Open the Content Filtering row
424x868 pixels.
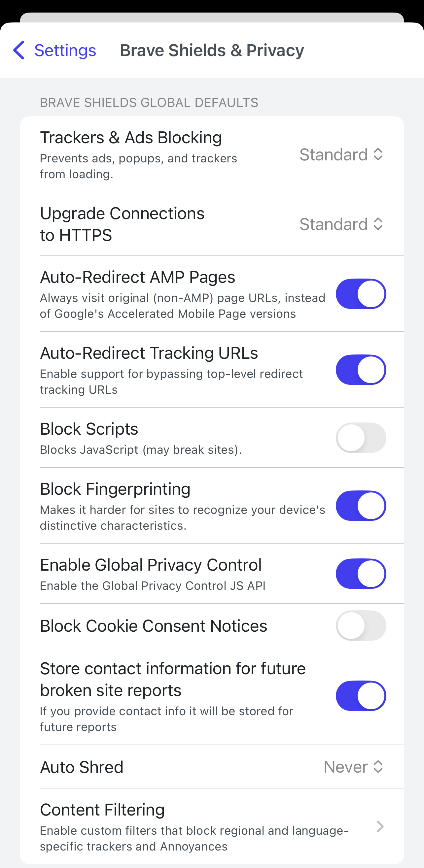[x=194, y=826]
